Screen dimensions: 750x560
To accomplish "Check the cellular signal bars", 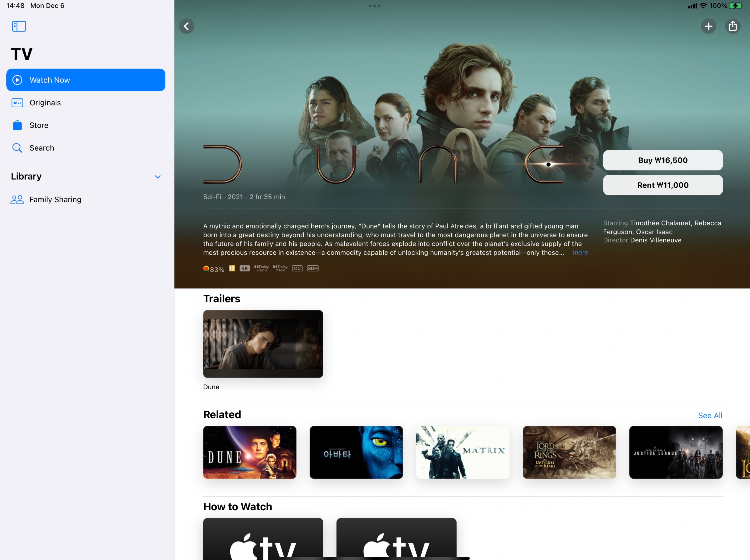I will point(692,6).
